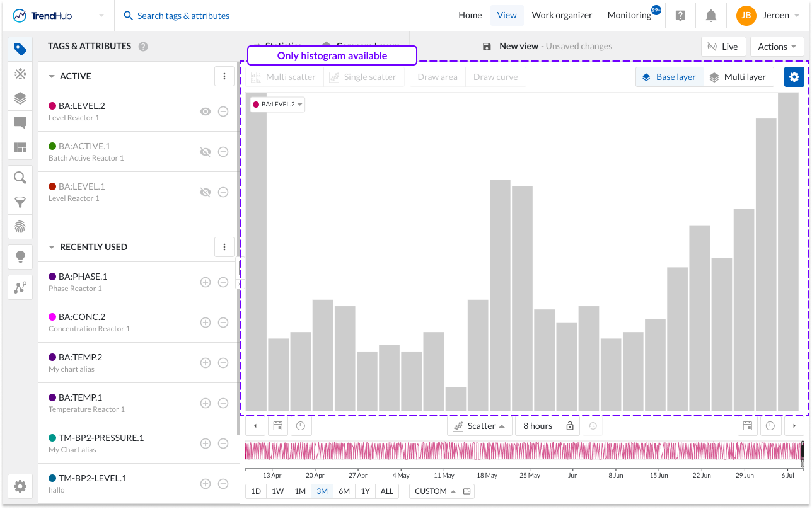
Task: Click the Search tags & attributes field
Action: click(x=183, y=16)
